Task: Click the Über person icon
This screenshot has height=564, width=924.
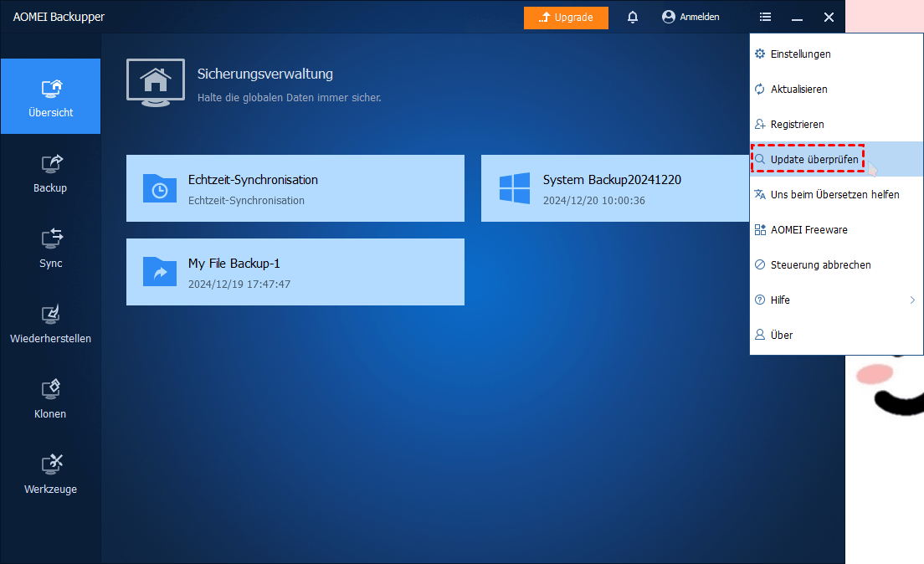Action: click(760, 335)
